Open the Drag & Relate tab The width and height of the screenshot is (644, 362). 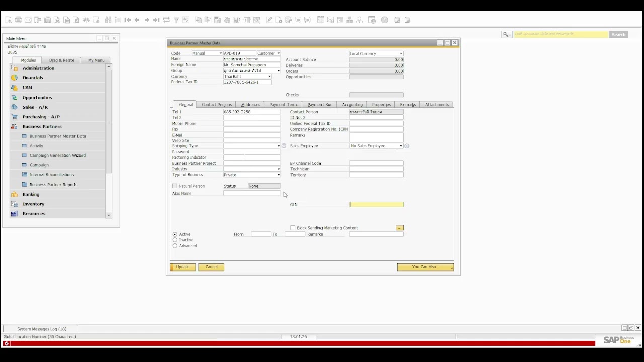point(62,60)
